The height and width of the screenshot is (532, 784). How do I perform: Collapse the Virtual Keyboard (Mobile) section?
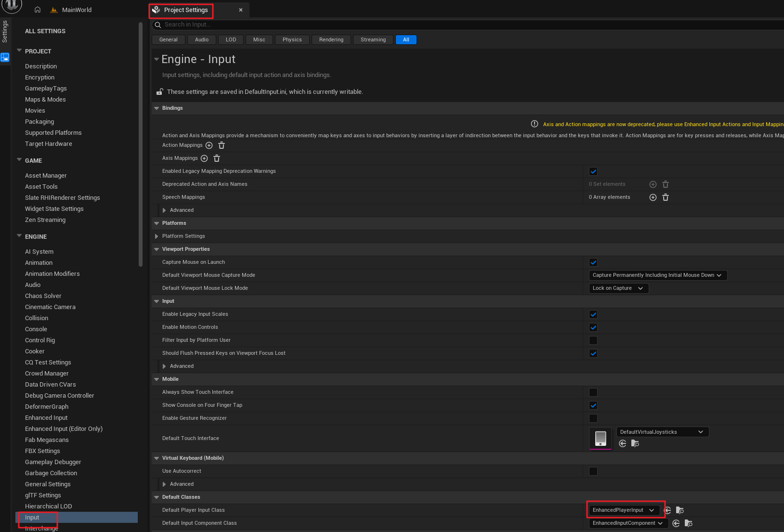(x=157, y=458)
